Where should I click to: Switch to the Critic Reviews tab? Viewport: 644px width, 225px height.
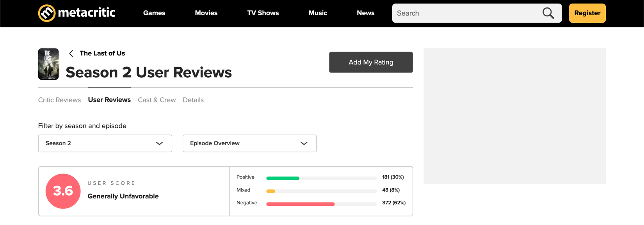pos(59,100)
